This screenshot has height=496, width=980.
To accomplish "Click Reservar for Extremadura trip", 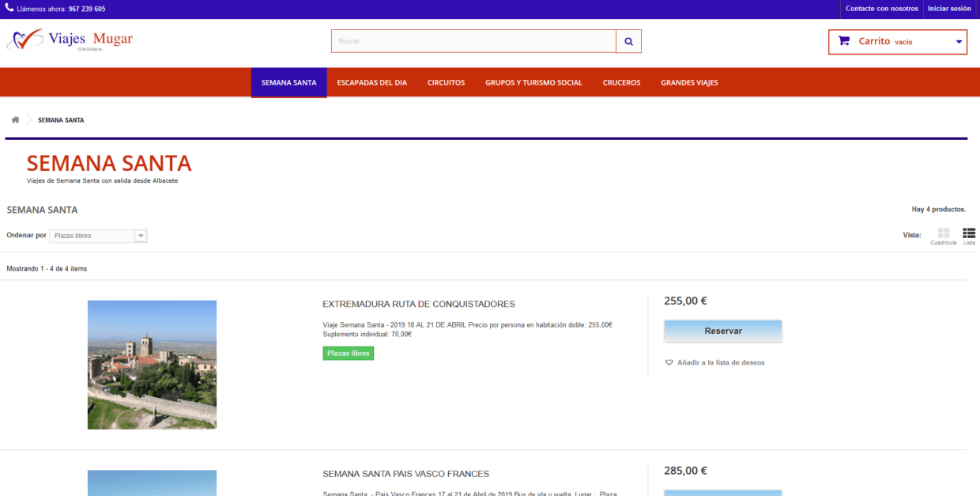I will [723, 331].
